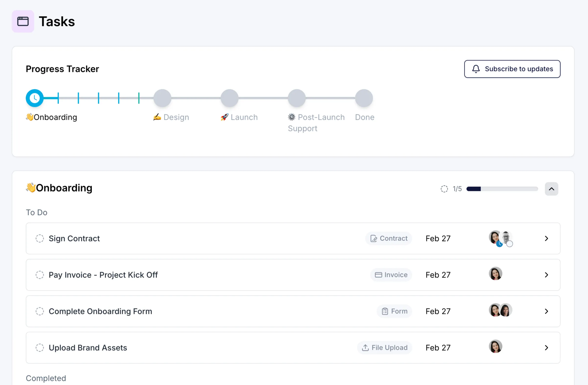Click the File Upload tag icon
The width and height of the screenshot is (588, 385).
point(365,347)
